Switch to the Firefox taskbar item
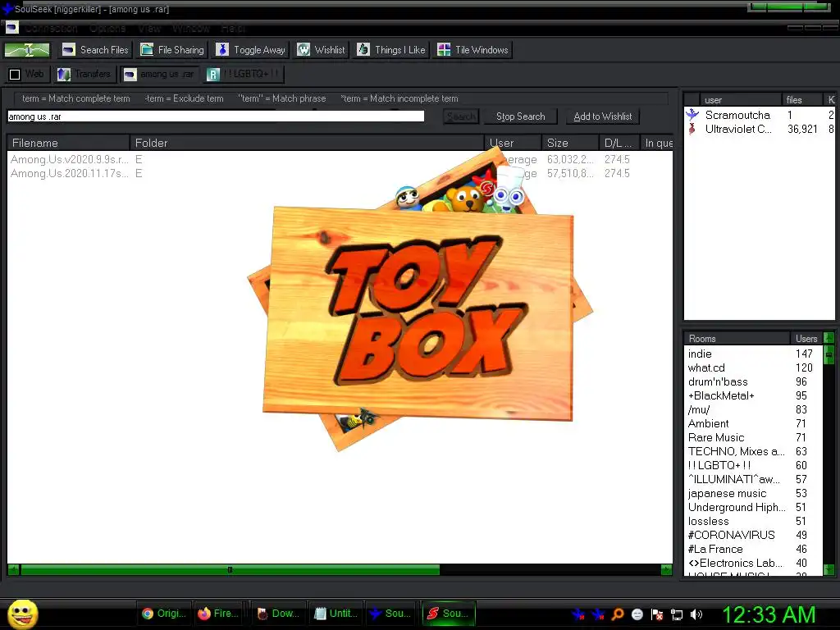Screen dimensions: 840x630 pyautogui.click(x=218, y=614)
